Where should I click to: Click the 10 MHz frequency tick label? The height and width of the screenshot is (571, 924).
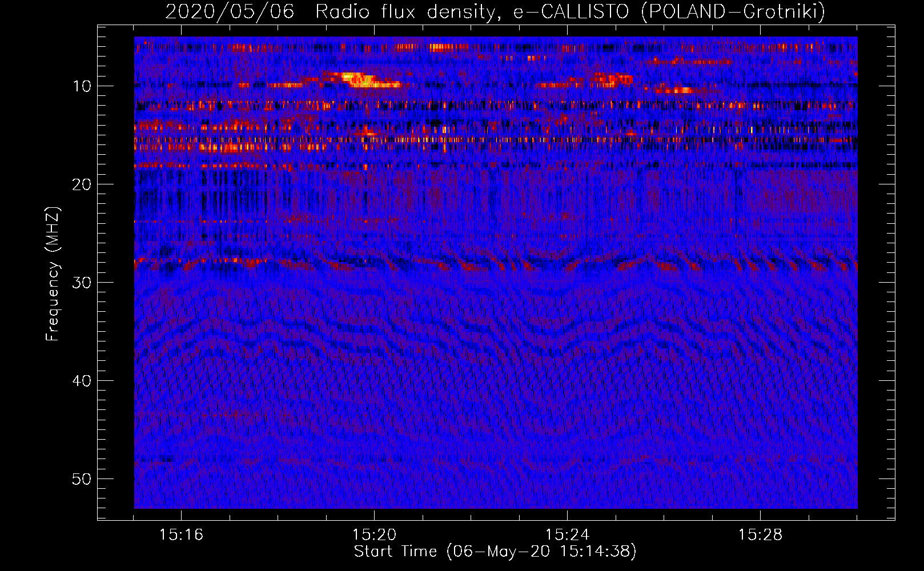82,86
